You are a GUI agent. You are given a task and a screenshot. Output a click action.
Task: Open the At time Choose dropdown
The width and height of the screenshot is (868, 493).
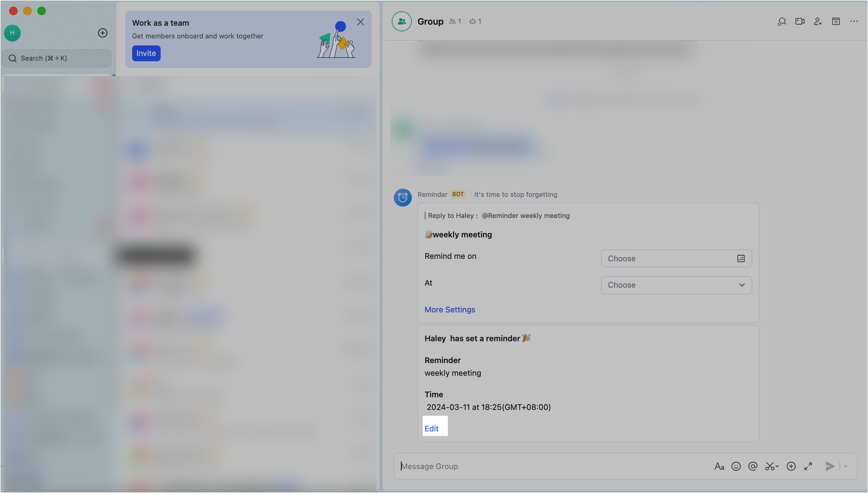coord(676,285)
